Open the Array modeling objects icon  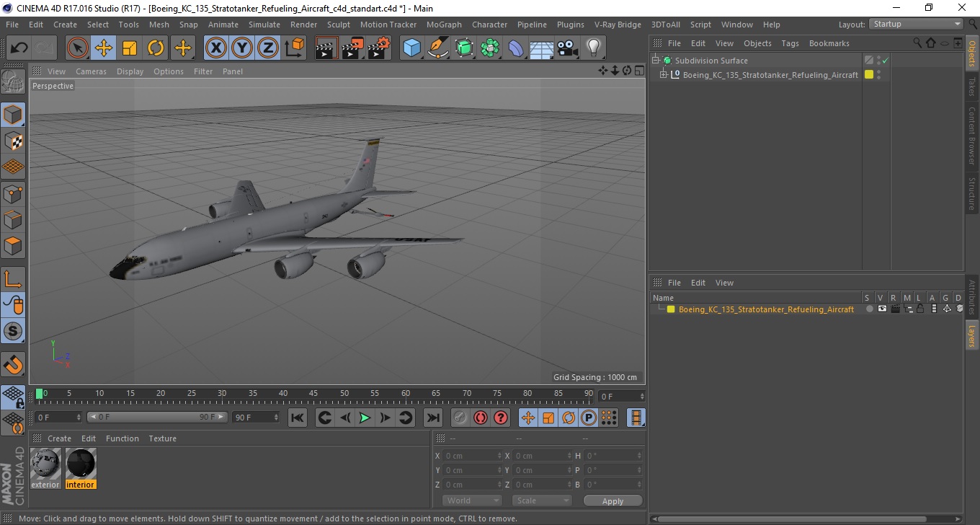click(x=490, y=48)
